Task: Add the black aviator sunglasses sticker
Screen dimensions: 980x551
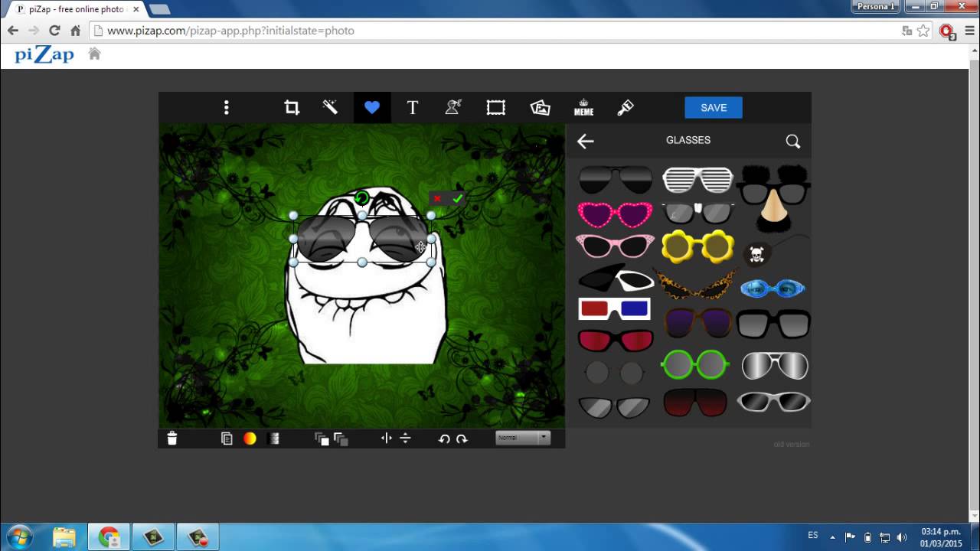Action: 615,180
